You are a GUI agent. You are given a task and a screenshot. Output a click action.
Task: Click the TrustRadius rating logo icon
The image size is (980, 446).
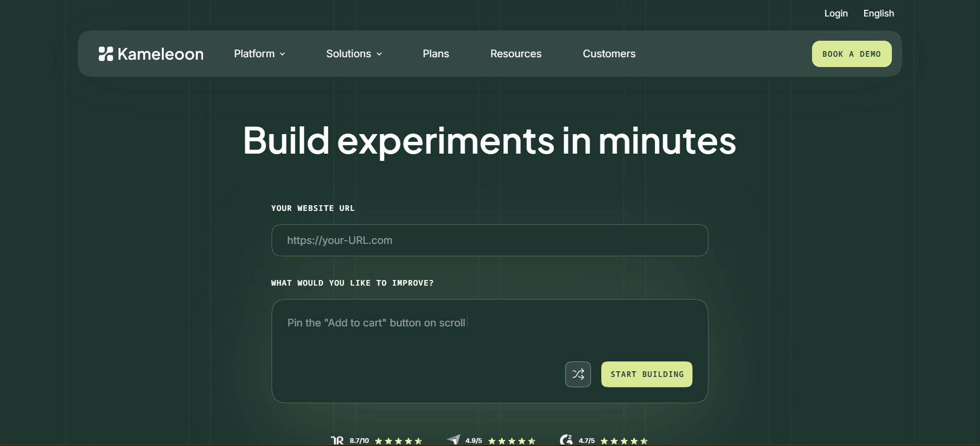coord(337,441)
